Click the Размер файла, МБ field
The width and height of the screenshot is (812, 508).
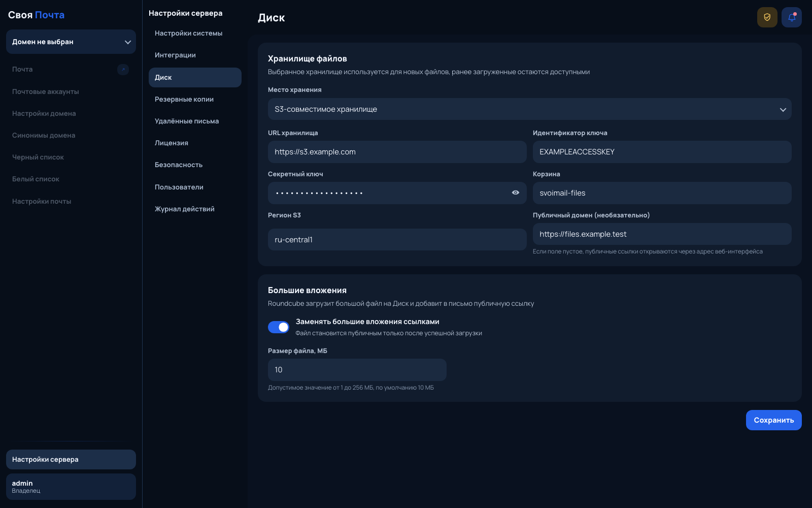tap(357, 370)
